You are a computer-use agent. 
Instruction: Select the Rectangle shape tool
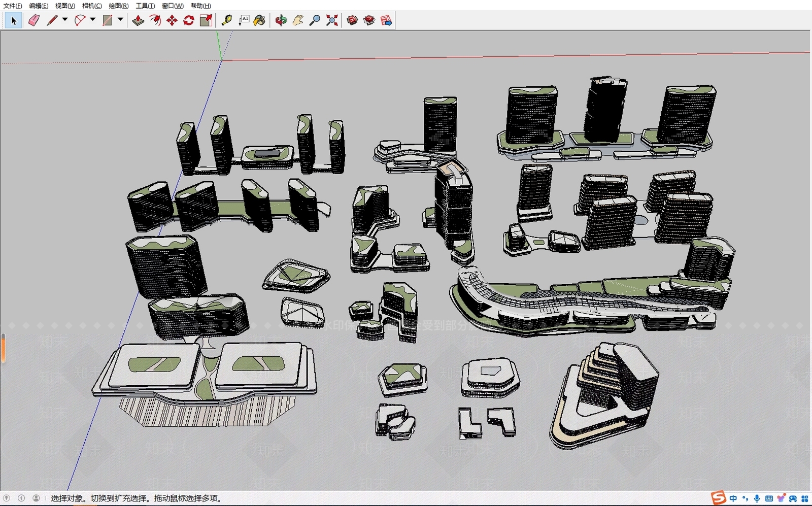point(108,21)
